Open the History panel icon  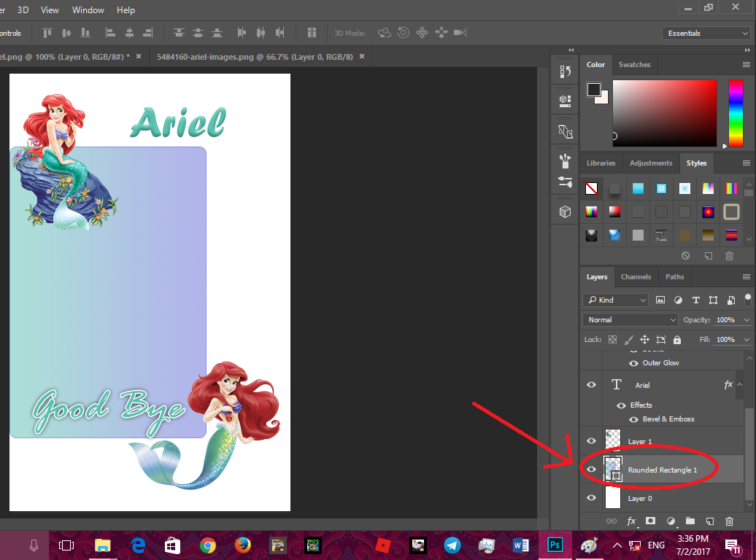[x=565, y=71]
